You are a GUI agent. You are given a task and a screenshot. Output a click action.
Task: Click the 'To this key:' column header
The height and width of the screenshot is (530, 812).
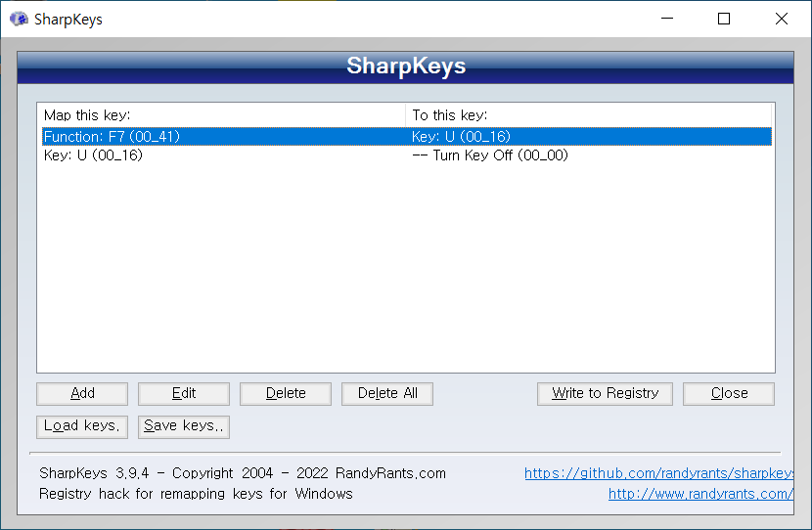point(589,115)
